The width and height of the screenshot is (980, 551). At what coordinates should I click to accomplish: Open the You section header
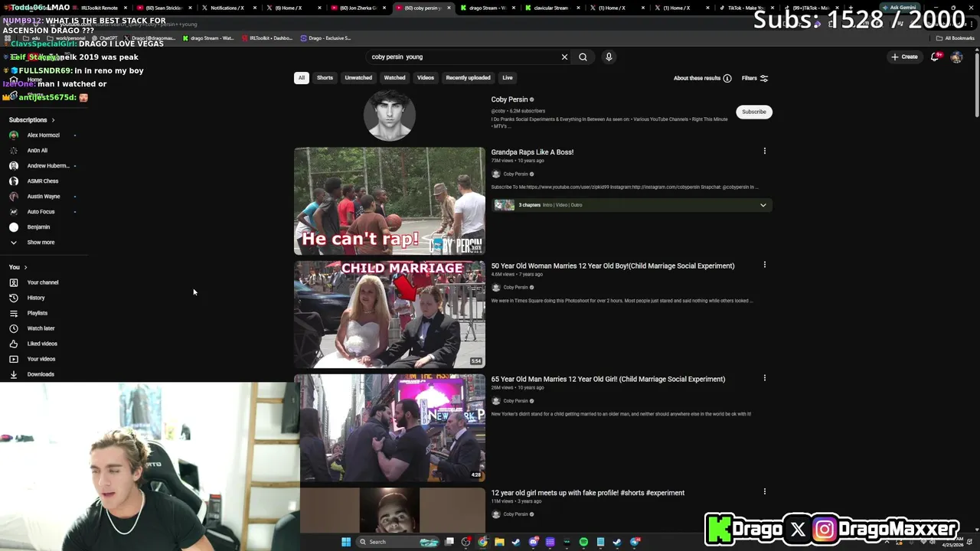[x=18, y=267]
